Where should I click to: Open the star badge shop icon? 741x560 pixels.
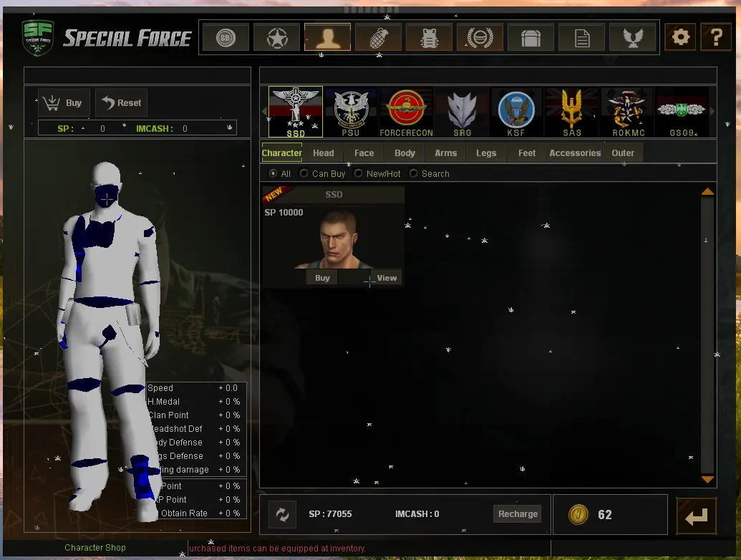(277, 37)
